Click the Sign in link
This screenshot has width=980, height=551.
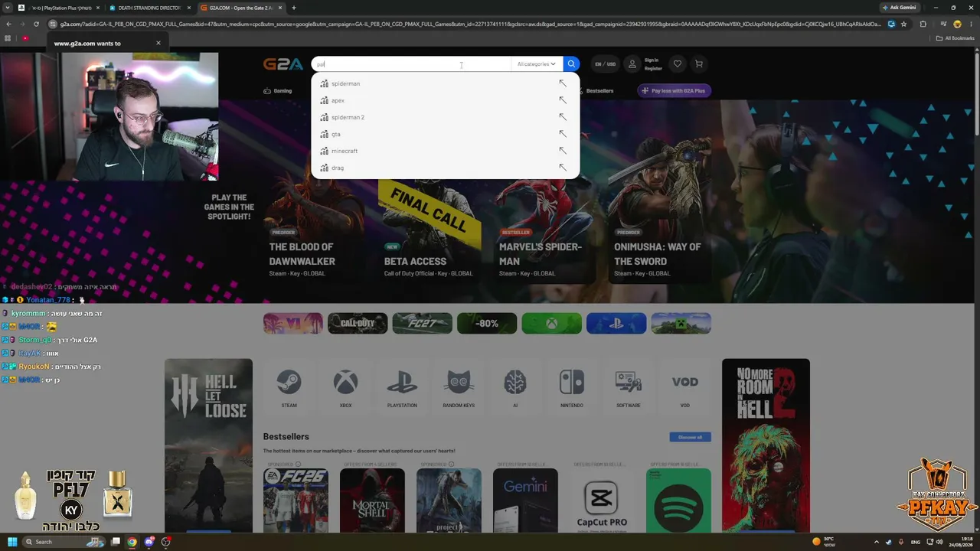[652, 60]
